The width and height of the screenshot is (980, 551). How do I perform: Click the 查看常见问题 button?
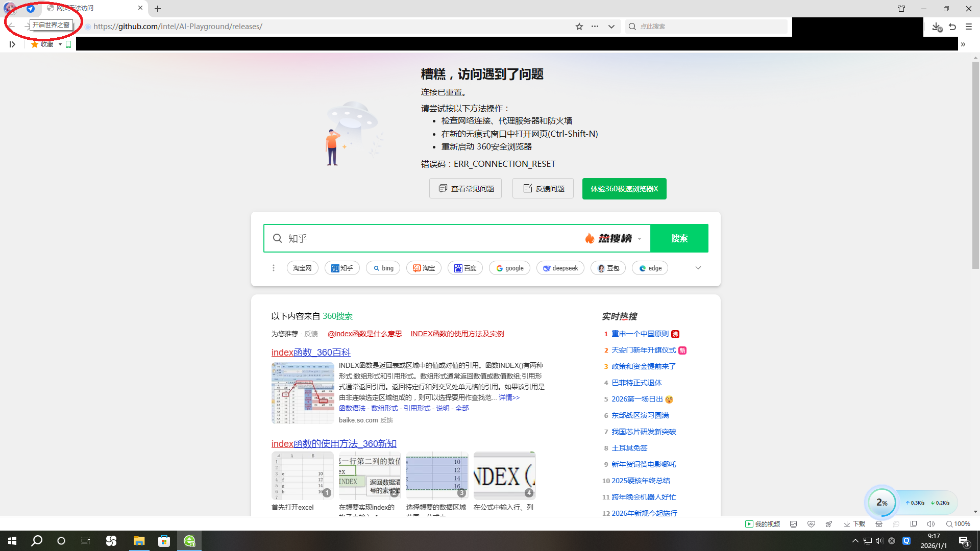[x=465, y=188]
